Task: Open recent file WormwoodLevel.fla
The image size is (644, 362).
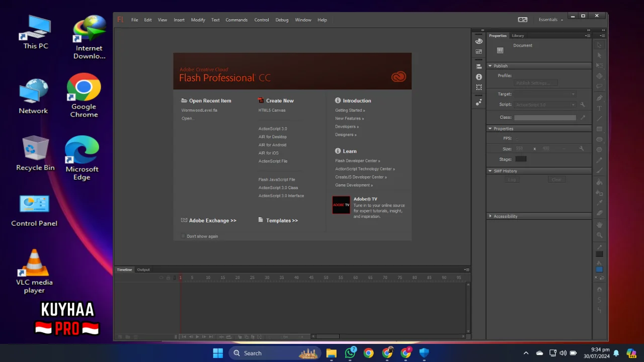Action: coord(199,110)
